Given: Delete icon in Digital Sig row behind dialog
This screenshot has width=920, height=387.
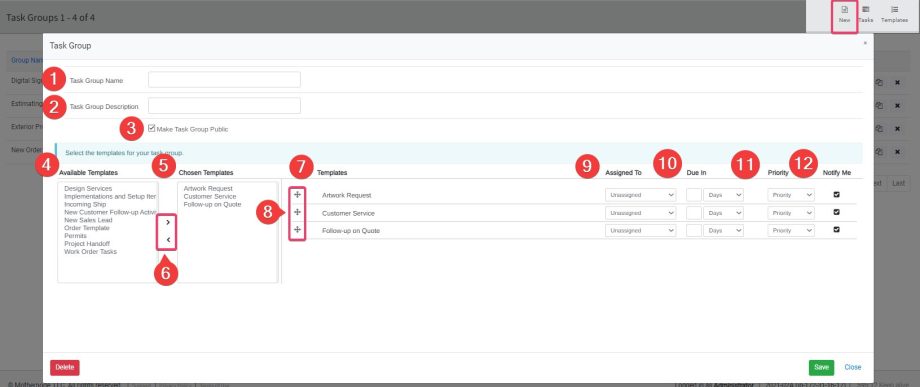Looking at the screenshot, I should [x=897, y=83].
